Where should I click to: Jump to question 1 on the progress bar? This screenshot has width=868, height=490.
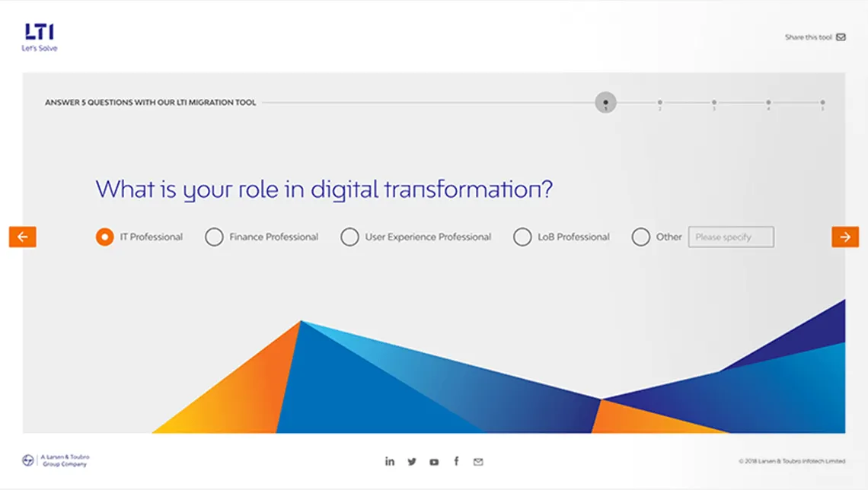pyautogui.click(x=605, y=102)
